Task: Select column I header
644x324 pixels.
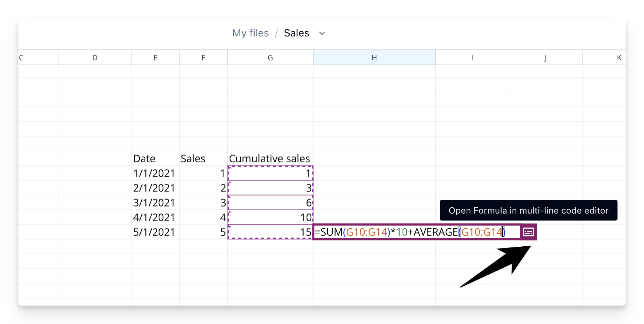Action: pyautogui.click(x=472, y=57)
